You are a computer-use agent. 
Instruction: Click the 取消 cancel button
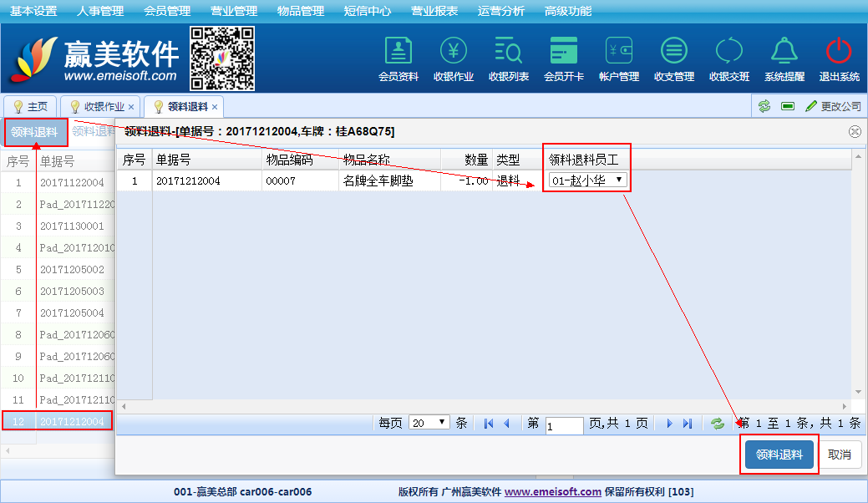tap(840, 455)
